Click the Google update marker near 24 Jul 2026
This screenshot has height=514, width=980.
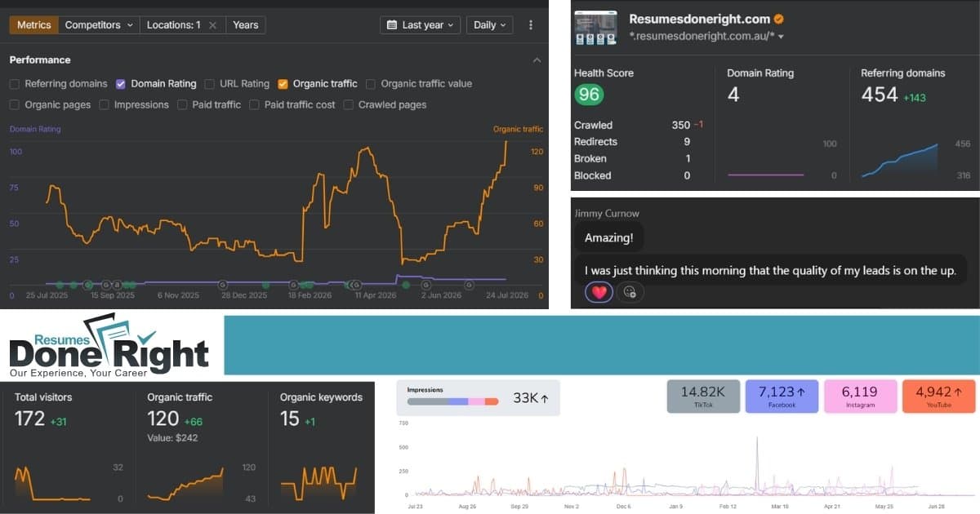[x=469, y=285]
